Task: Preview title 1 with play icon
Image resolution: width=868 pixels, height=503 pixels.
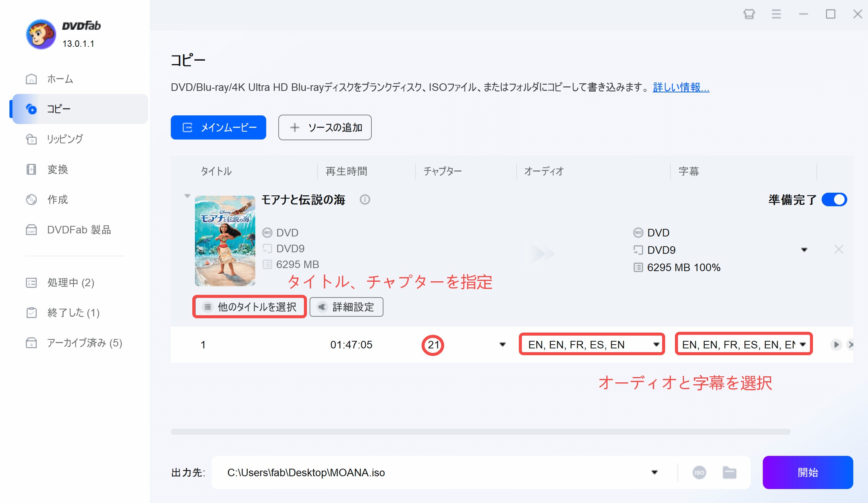Action: [836, 345]
